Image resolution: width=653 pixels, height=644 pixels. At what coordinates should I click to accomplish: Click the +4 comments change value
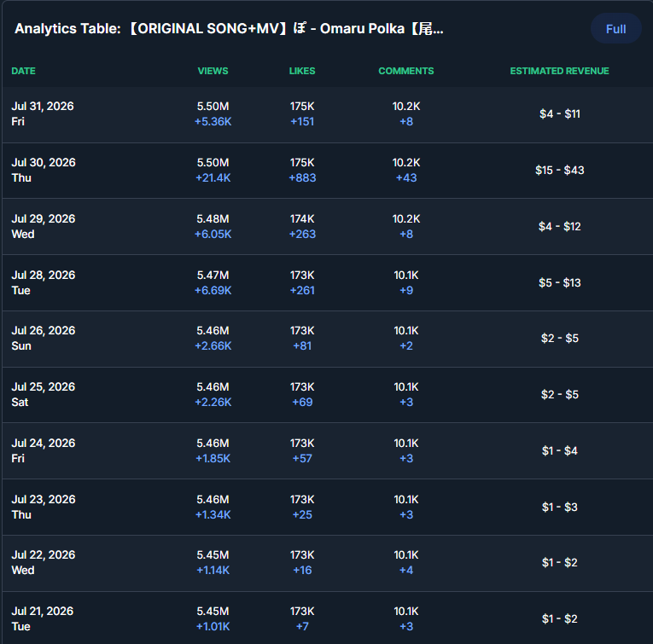click(x=406, y=571)
